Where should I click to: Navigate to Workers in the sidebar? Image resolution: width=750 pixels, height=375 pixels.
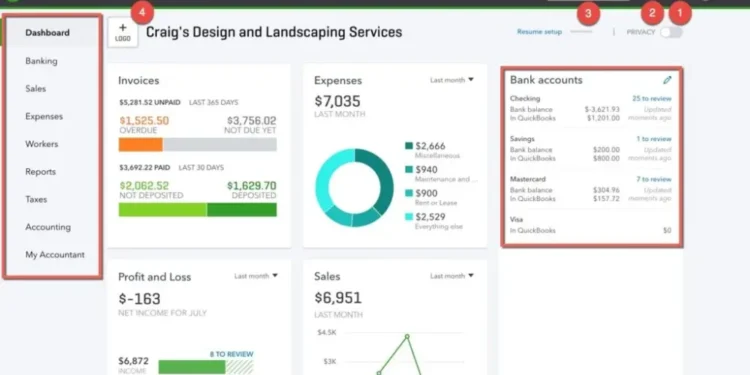click(x=42, y=144)
